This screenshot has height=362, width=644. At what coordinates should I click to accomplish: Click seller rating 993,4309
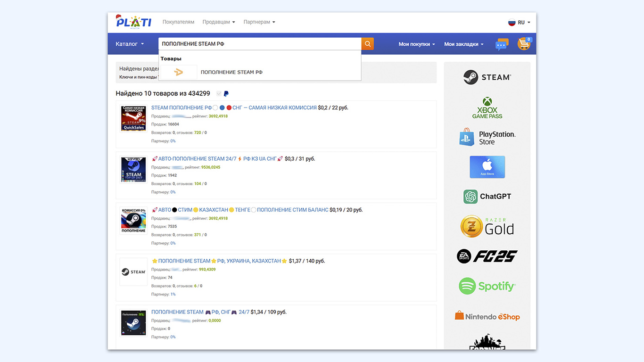207,270
